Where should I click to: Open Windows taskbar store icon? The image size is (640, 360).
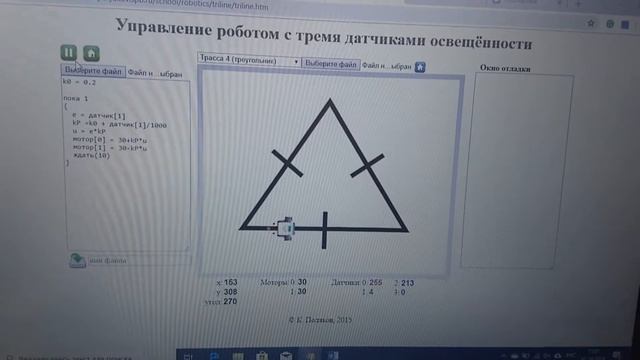262,356
